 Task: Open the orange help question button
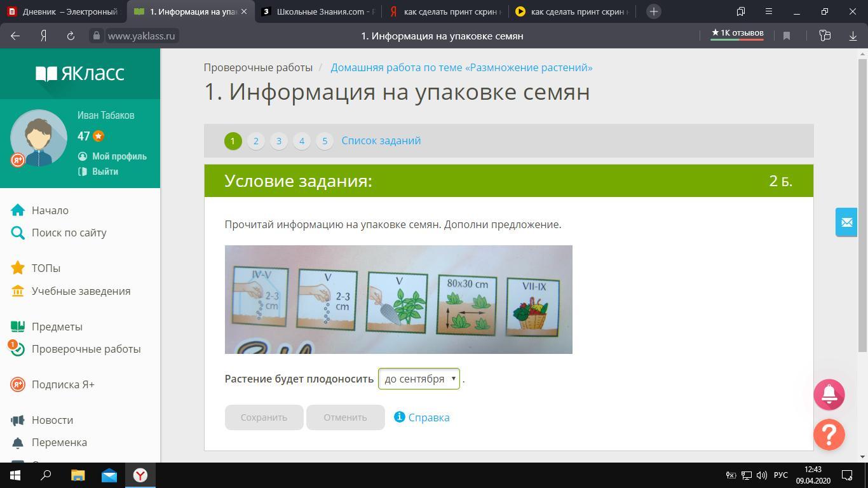(829, 435)
